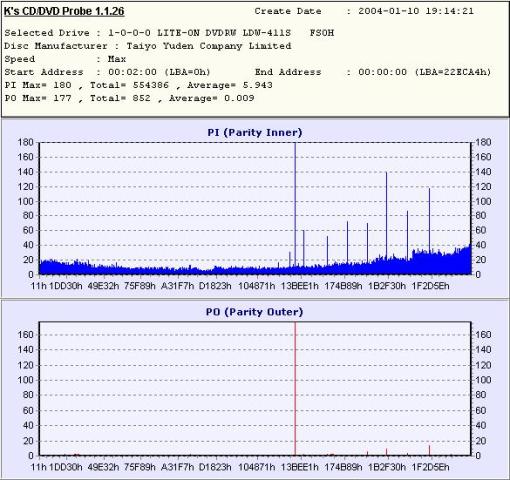Click the 1B2F30h x-axis label under PO chart
The image size is (510, 480).
387,467
